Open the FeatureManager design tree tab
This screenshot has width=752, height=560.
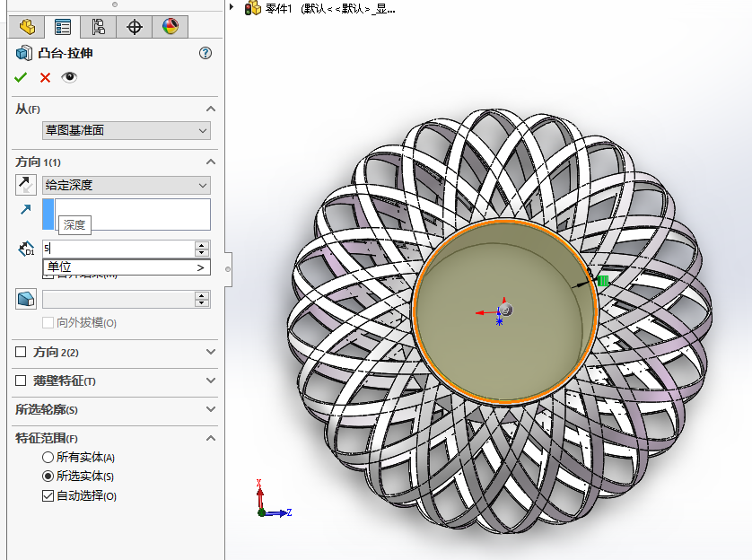pyautogui.click(x=27, y=27)
